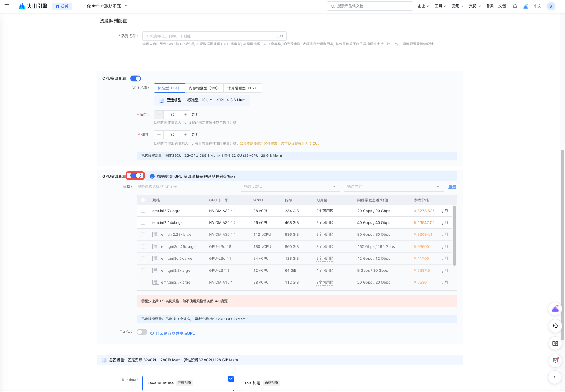Click 3个可用区 for emr.gni3cl.45xlarge

click(325, 247)
